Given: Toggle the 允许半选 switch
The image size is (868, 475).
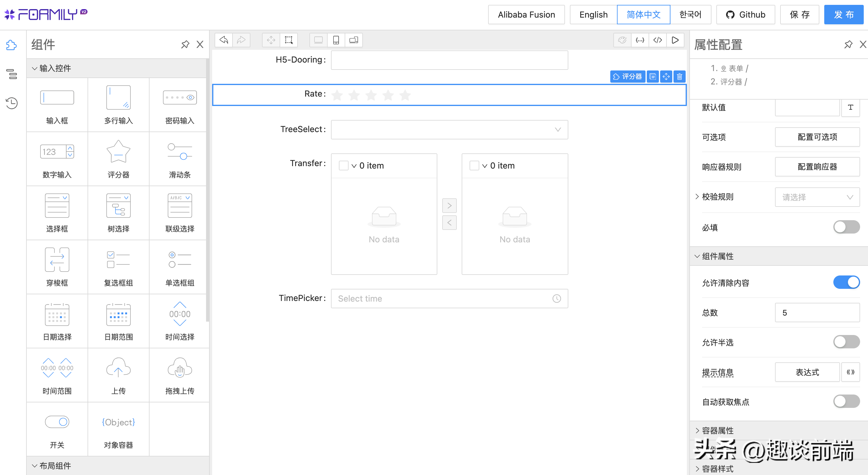Looking at the screenshot, I should [846, 342].
